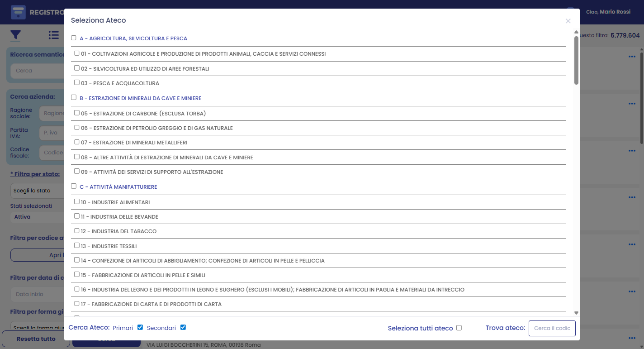
Task: Check 14 - Confezione di articoli di abbigliamento
Action: 77,260
